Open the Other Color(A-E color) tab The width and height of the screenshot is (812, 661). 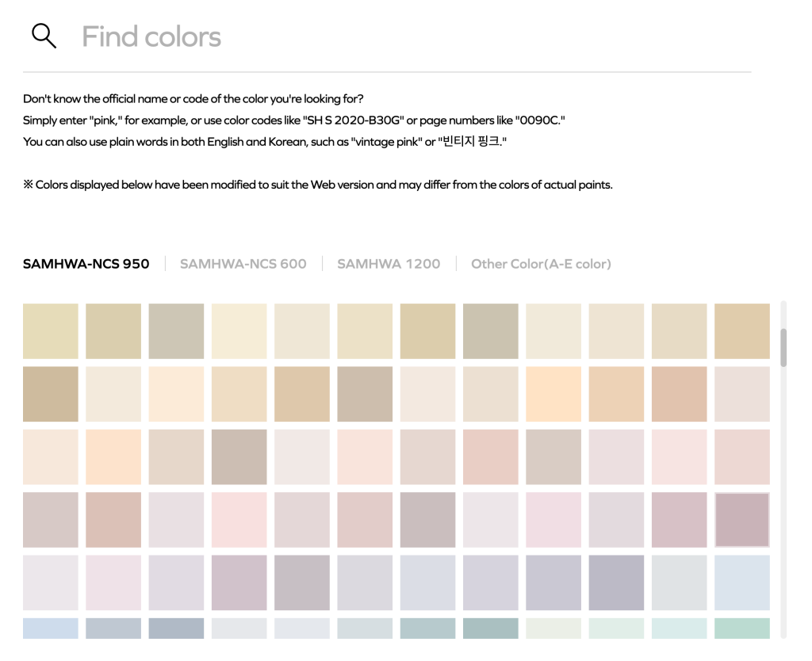coord(541,263)
